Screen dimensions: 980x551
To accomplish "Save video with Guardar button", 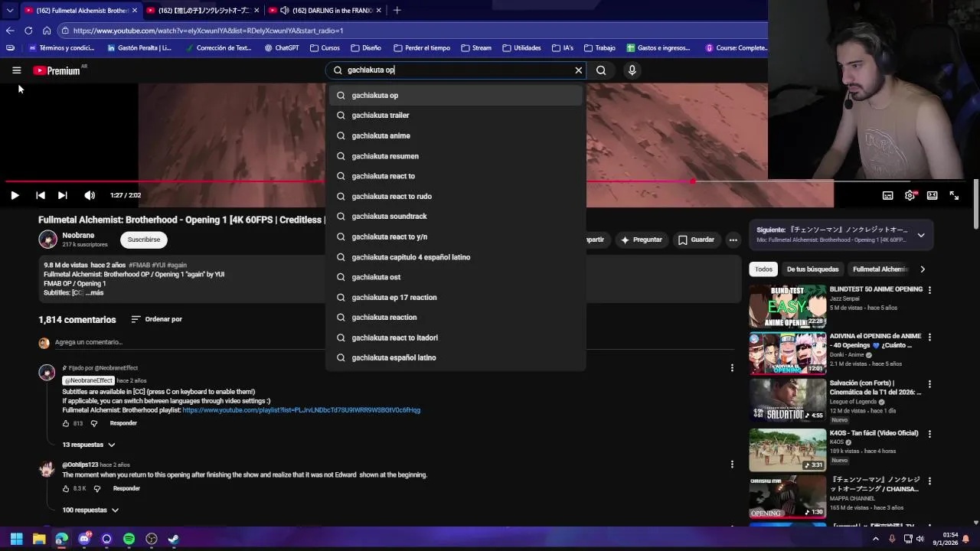I will coord(696,240).
